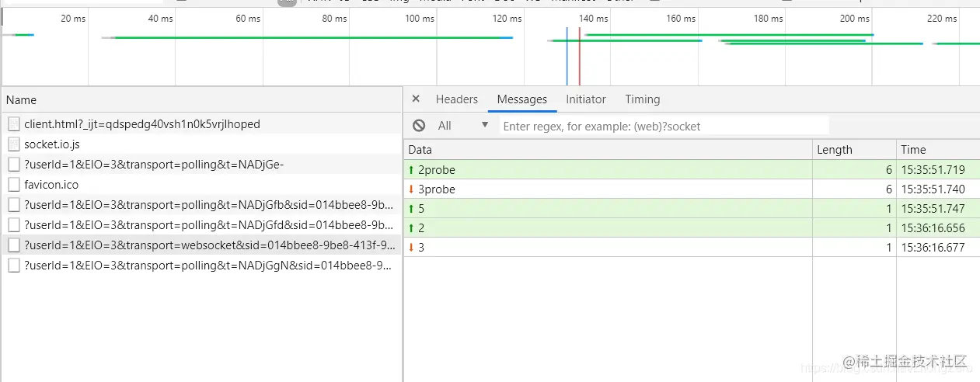Focus the regex filter input field
Screen dimensions: 980x382
click(x=664, y=126)
